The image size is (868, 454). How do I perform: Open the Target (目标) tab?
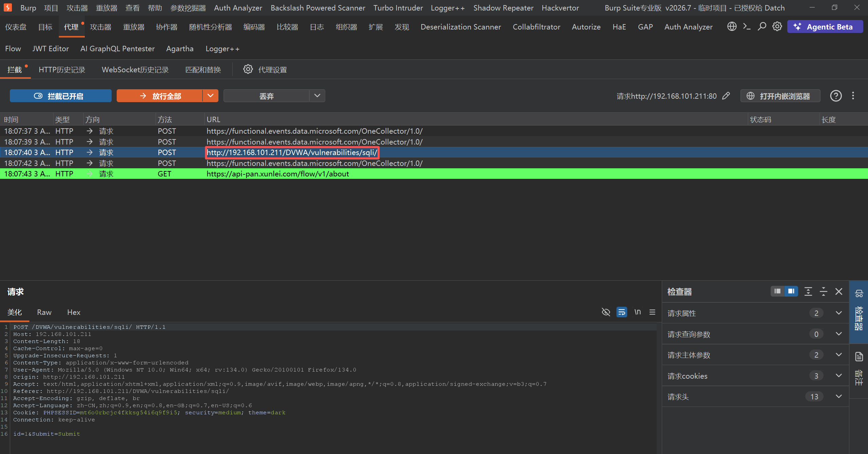[45, 27]
